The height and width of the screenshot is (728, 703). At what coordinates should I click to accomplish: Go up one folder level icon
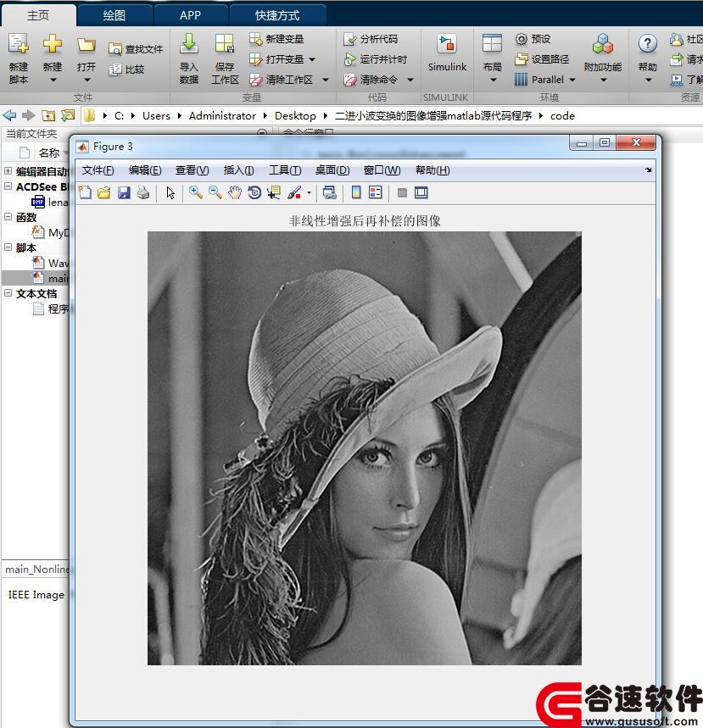pyautogui.click(x=47, y=115)
